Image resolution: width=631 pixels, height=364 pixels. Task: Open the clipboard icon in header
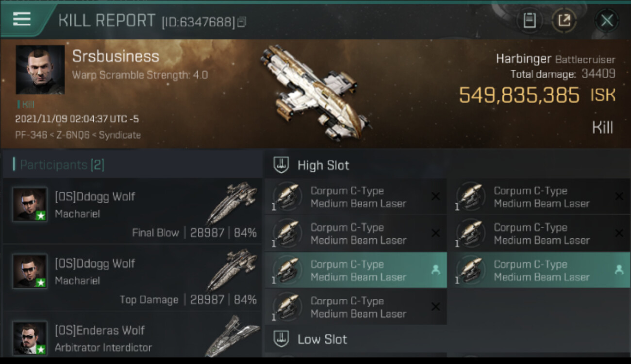click(x=530, y=20)
